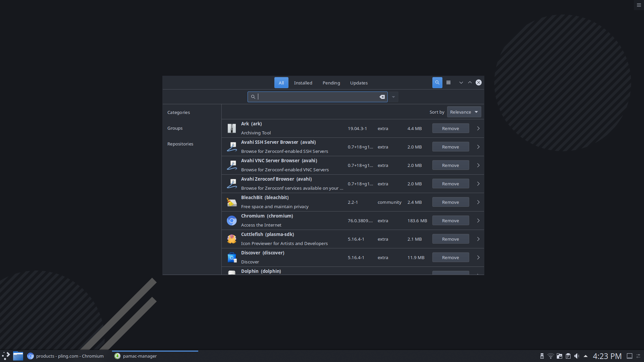The height and width of the screenshot is (362, 644).
Task: Expand details for Avahi VNC Server Browser
Action: [478, 165]
